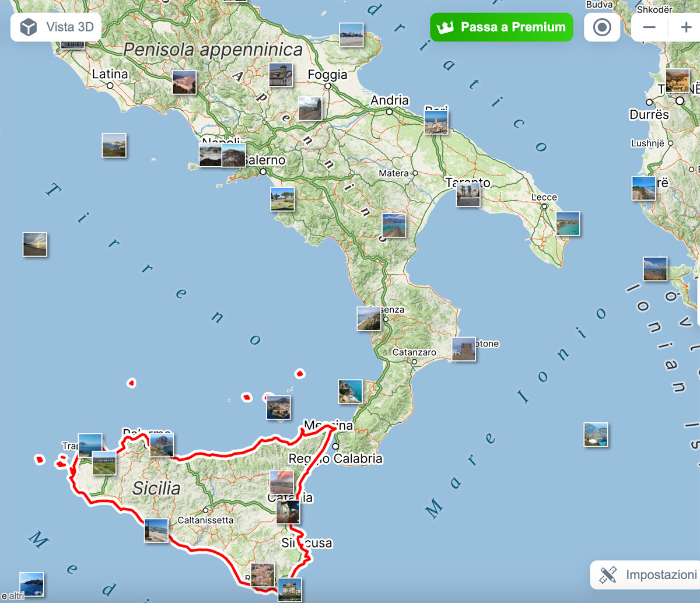This screenshot has height=603, width=700.
Task: Open the volcano photo left of Salerno
Action: click(x=233, y=155)
